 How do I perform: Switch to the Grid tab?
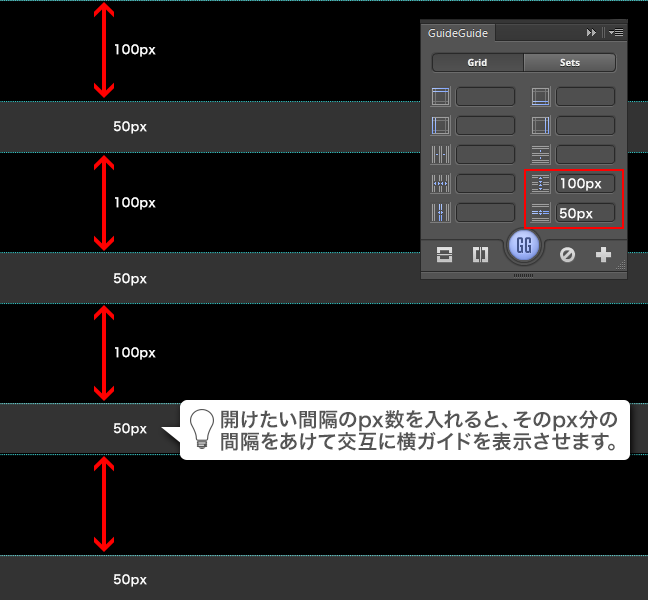coord(477,62)
